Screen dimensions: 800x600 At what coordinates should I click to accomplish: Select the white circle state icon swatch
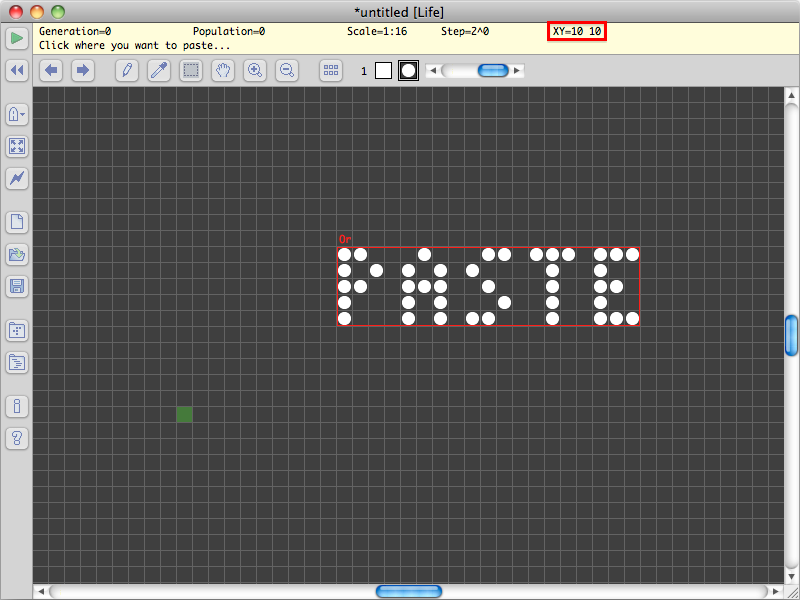point(408,70)
